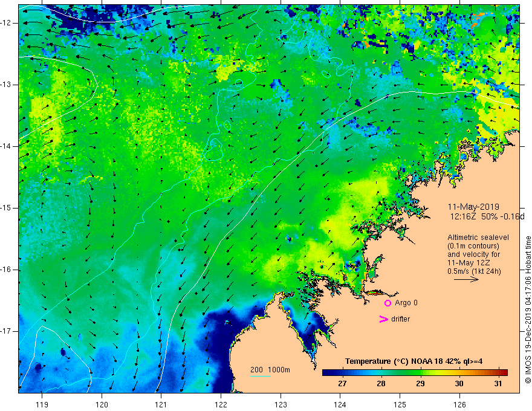Screen dimensions: 532x411
Task: Click longitude axis label 126
Action: click(459, 404)
